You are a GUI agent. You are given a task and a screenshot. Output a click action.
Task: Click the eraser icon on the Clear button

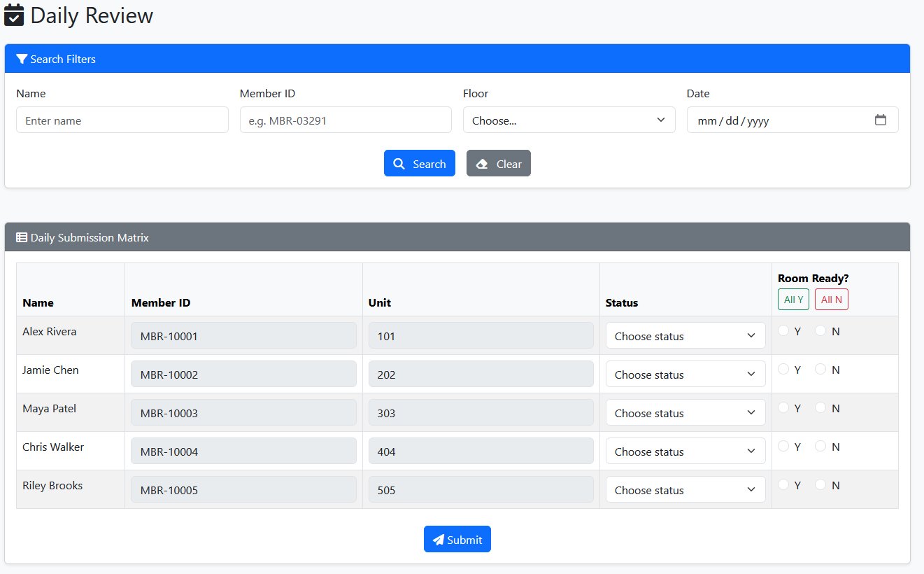(x=481, y=163)
